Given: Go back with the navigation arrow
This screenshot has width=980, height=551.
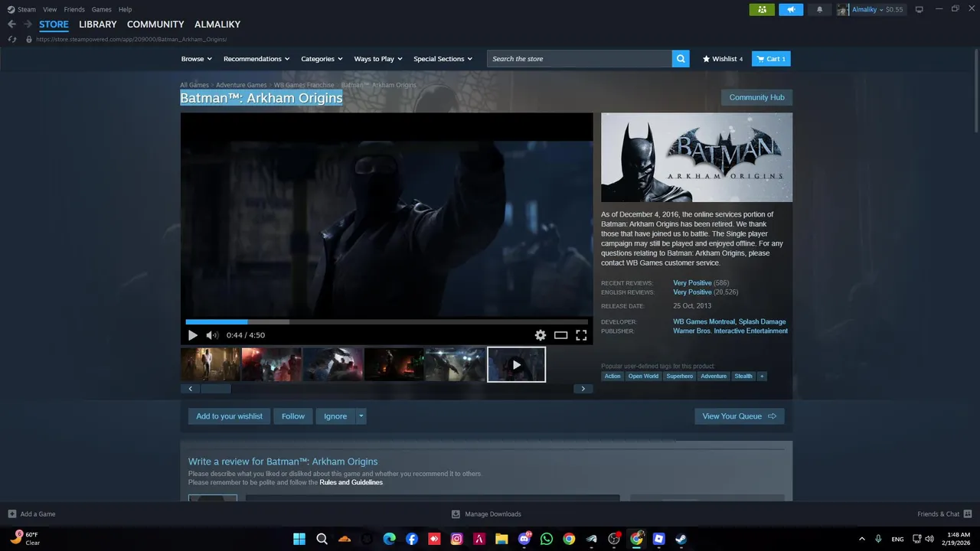Looking at the screenshot, I should pyautogui.click(x=11, y=24).
